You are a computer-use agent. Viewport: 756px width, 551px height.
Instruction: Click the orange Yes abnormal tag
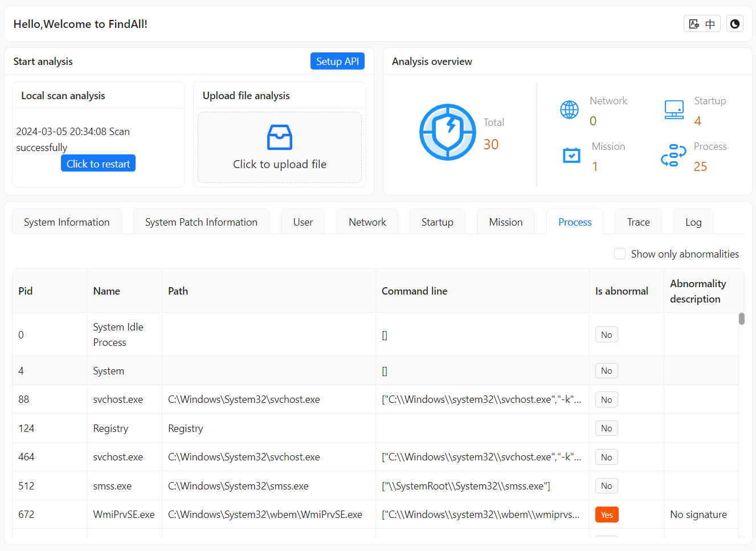coord(607,515)
